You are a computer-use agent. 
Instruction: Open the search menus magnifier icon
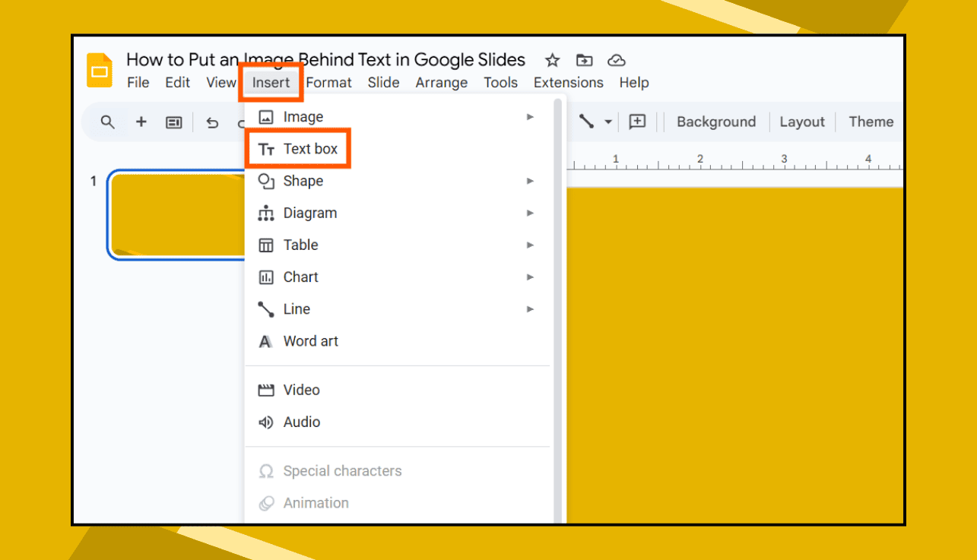pyautogui.click(x=107, y=122)
